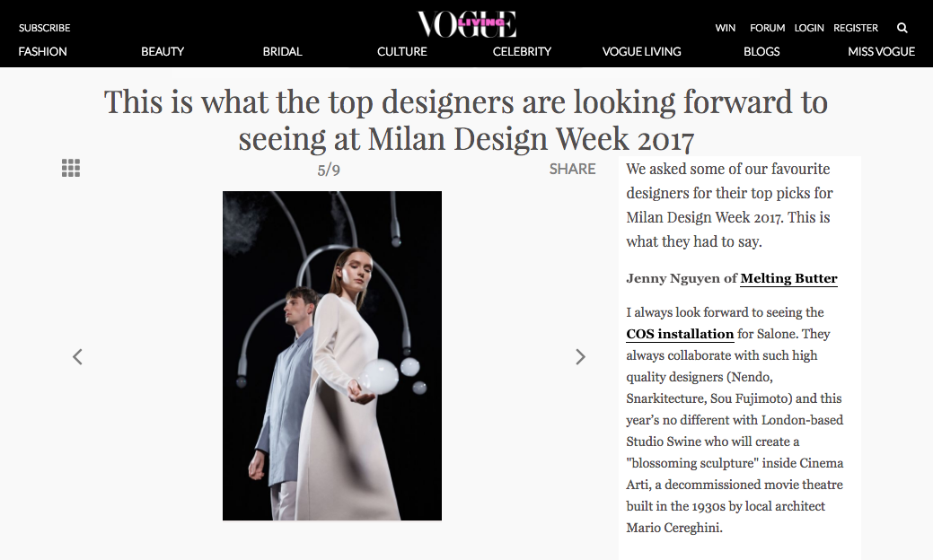Open the Culture section
Viewport: 933px width, 560px height.
[402, 52]
